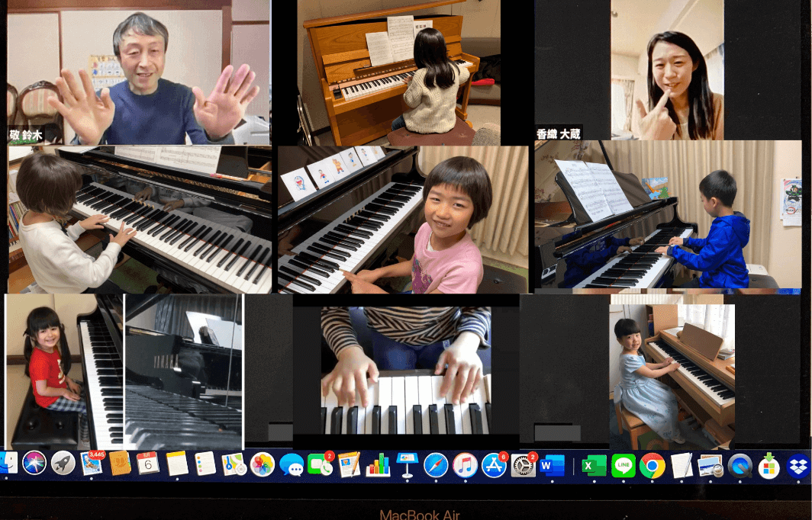The width and height of the screenshot is (812, 520).
Task: Launch the Launchpad rocket icon
Action: [63, 463]
